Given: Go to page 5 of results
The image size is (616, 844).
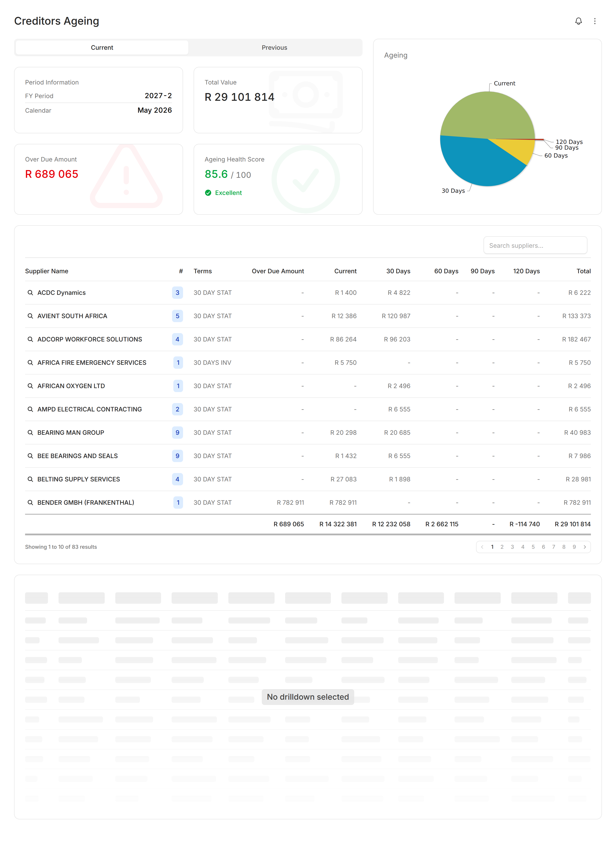Looking at the screenshot, I should (x=533, y=547).
